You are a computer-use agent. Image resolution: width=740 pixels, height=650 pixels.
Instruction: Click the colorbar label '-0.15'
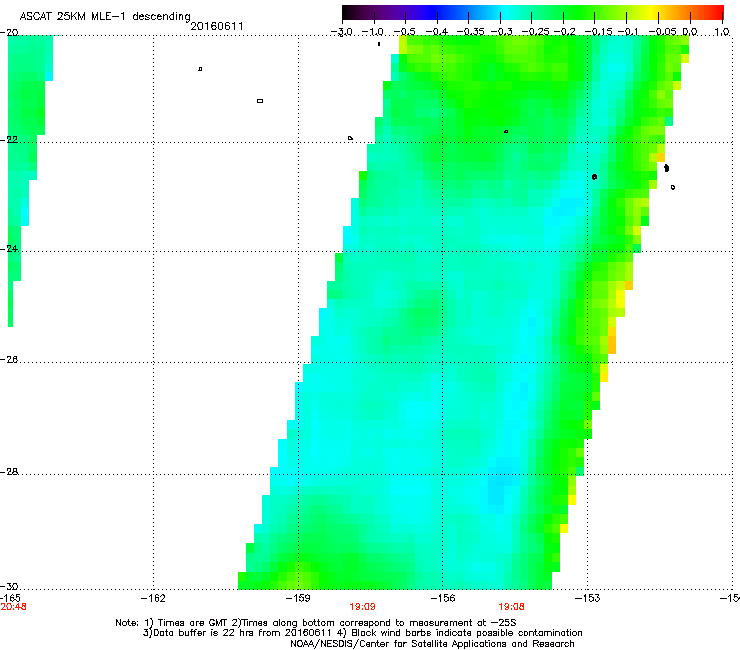click(598, 32)
